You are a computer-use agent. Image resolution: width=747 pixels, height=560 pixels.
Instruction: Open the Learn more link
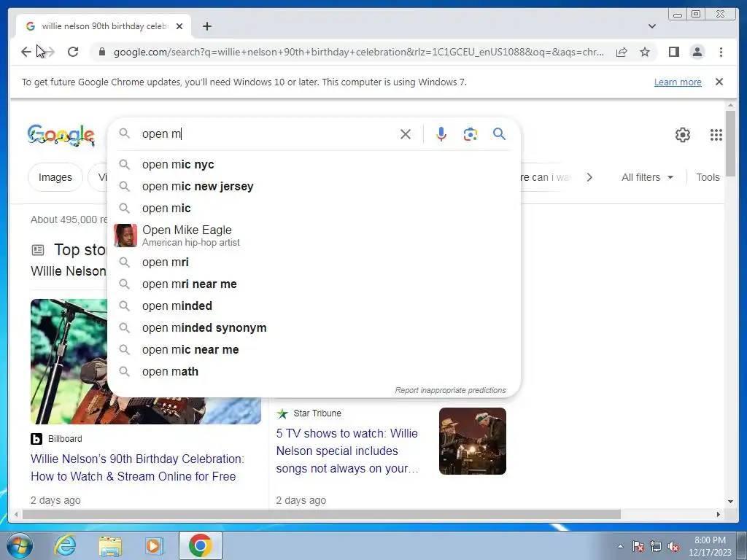[678, 82]
